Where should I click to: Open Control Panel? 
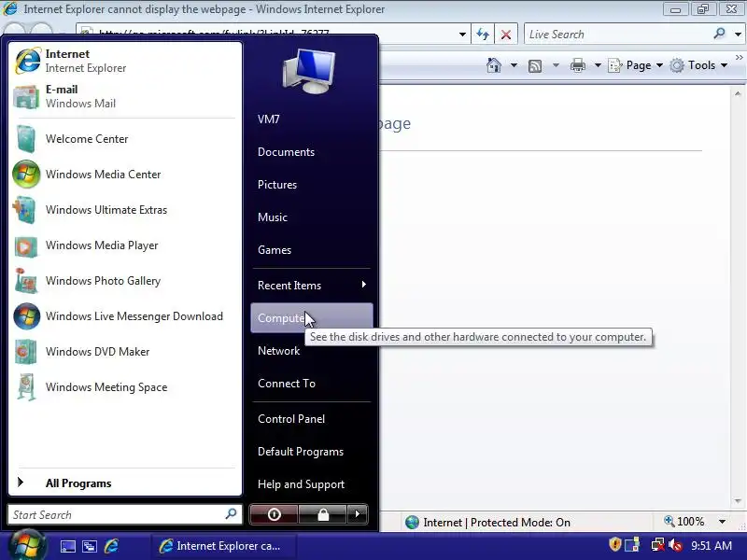[311, 419]
